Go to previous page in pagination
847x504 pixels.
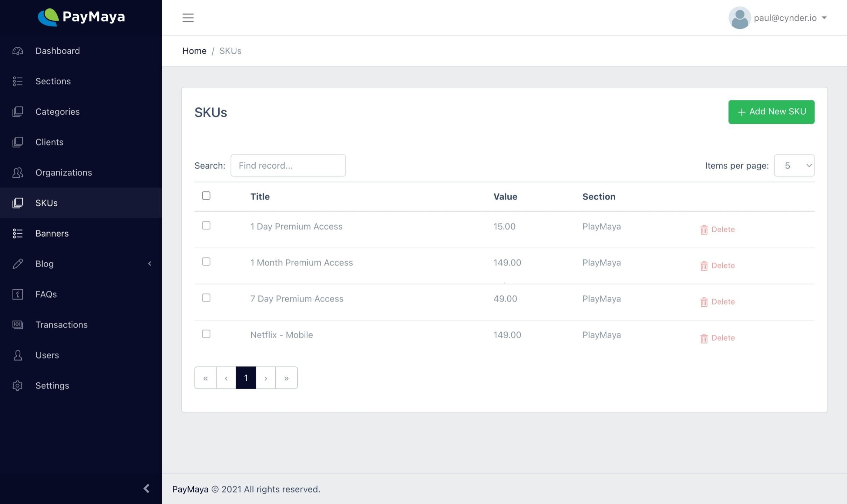click(226, 378)
